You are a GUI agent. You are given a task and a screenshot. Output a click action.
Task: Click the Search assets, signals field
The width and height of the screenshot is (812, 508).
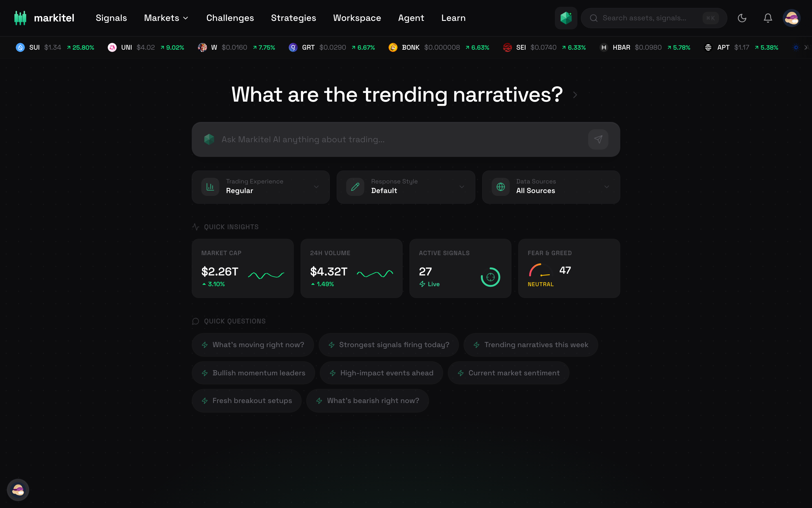654,18
